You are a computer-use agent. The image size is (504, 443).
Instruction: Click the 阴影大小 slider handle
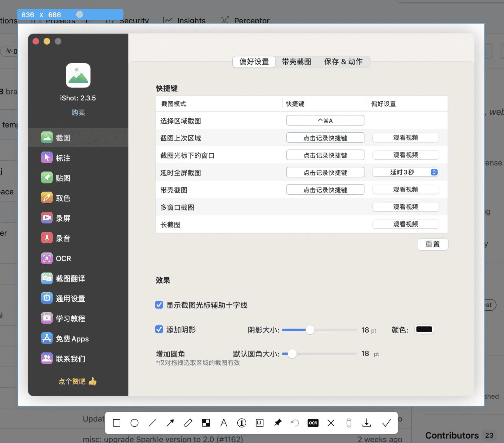[x=310, y=330]
